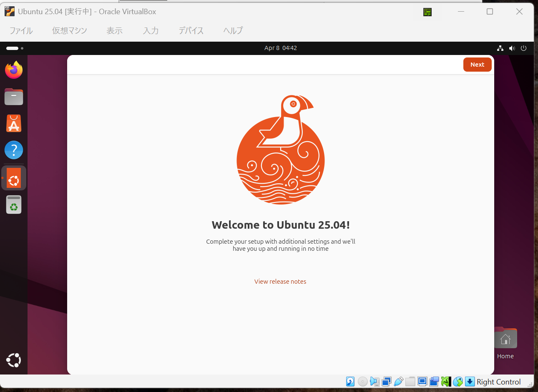The width and height of the screenshot is (538, 392).
Task: Open the recording status icon
Action: 434,382
